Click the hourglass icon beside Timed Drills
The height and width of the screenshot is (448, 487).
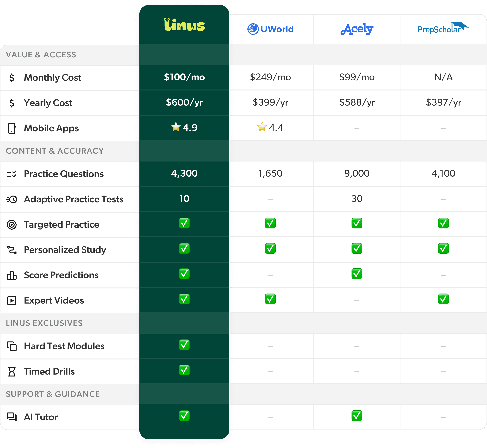[12, 371]
